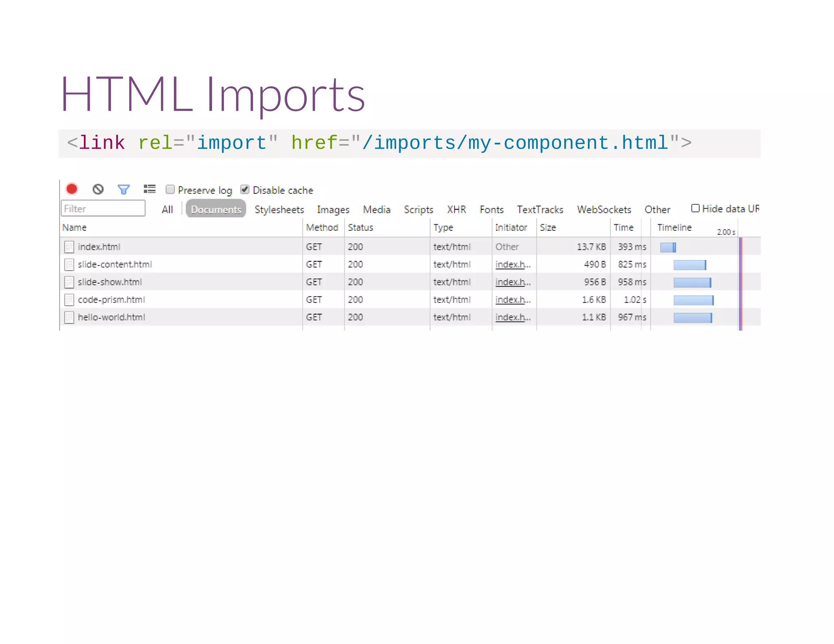Toggle the blue filter funnel icon
The width and height of the screenshot is (834, 644).
pos(123,189)
